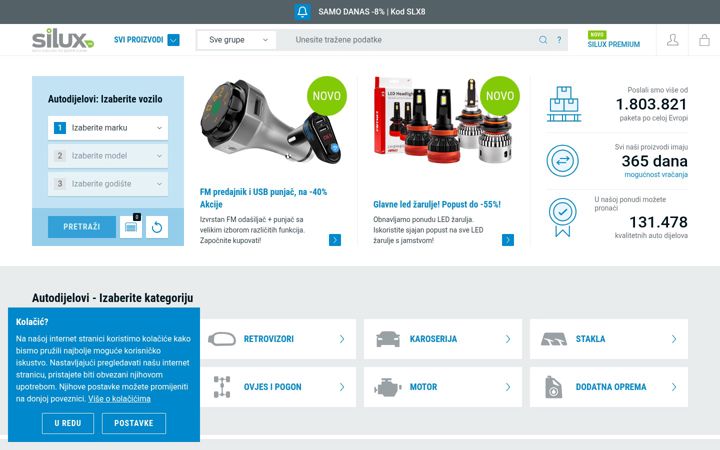Open the Izaberite godište dropdown
Screen dimensions: 720x450
tap(108, 184)
